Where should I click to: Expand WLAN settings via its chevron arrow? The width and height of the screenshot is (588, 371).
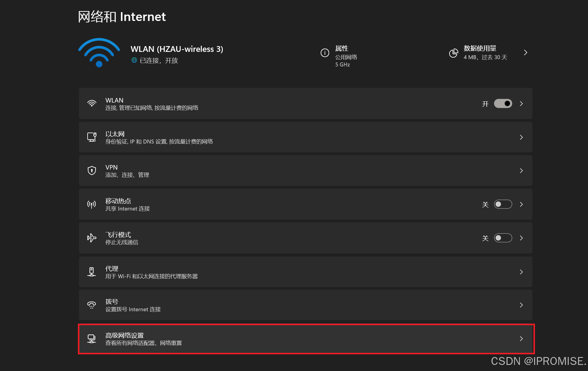(x=521, y=104)
